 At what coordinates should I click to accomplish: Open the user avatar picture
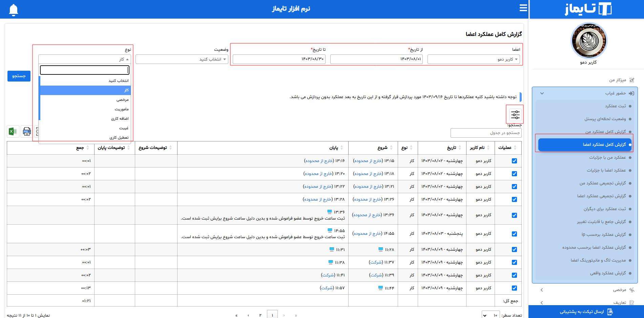point(589,41)
